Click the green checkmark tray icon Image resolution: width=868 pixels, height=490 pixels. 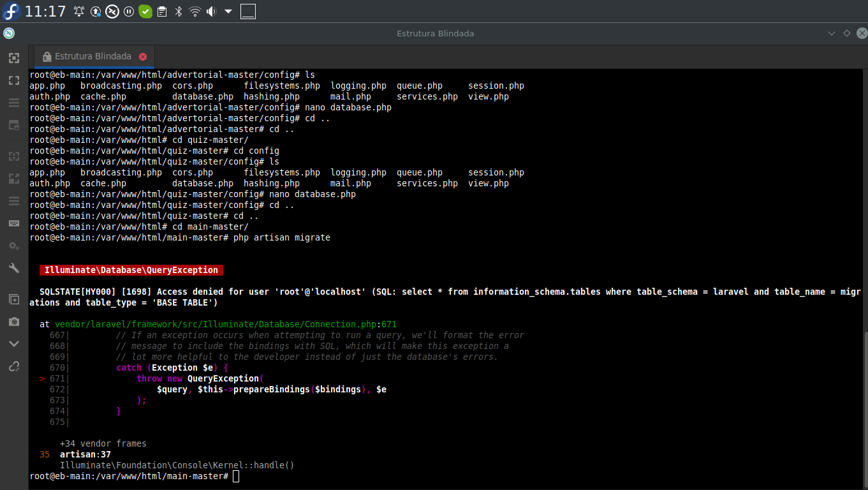tap(145, 11)
